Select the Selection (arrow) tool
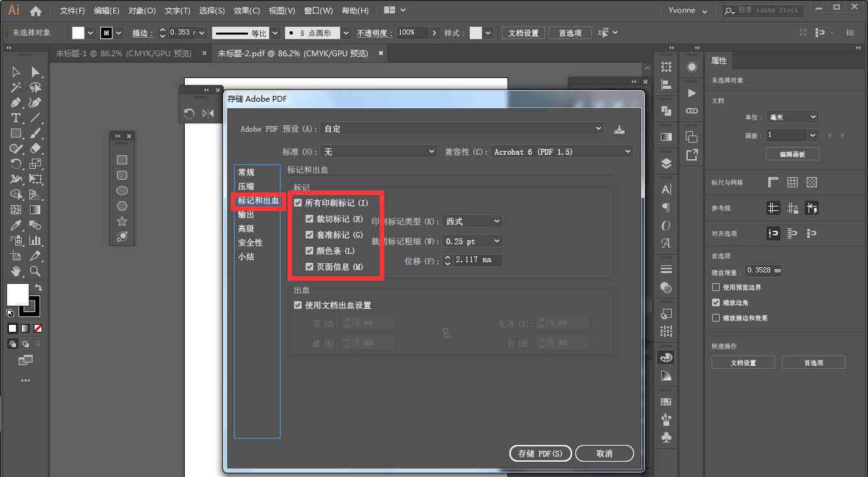This screenshot has height=477, width=868. [16, 72]
